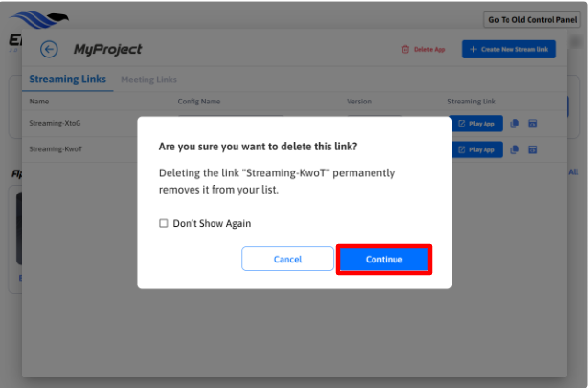Viewport: 588px width, 388px height.
Task: Switch to the Meeting Links tab
Action: pyautogui.click(x=148, y=79)
